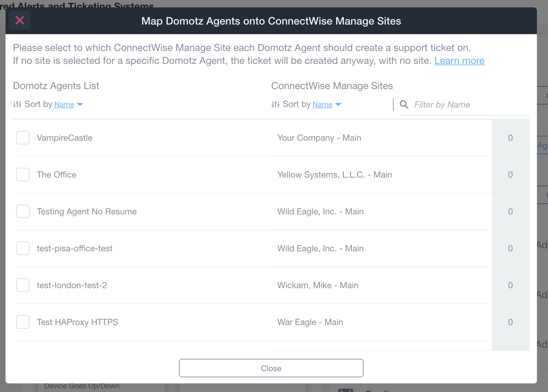Screen dimensions: 548x392
Task: Click The Office agent name
Action: coord(57,174)
